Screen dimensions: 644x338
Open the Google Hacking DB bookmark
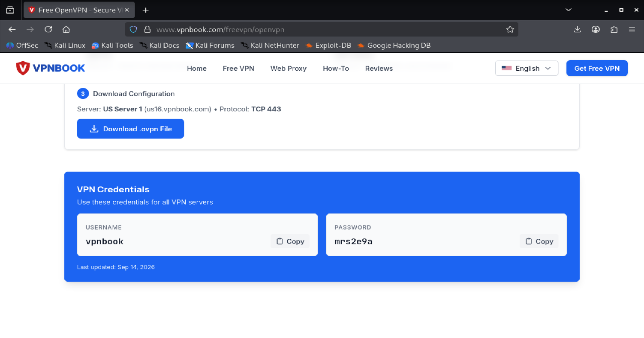click(394, 46)
